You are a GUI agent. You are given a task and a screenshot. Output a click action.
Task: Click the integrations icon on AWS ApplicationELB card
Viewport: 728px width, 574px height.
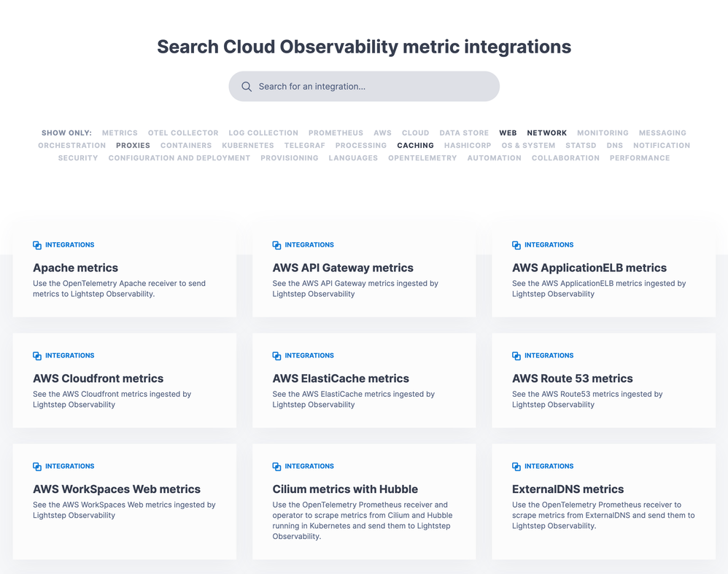pyautogui.click(x=516, y=245)
